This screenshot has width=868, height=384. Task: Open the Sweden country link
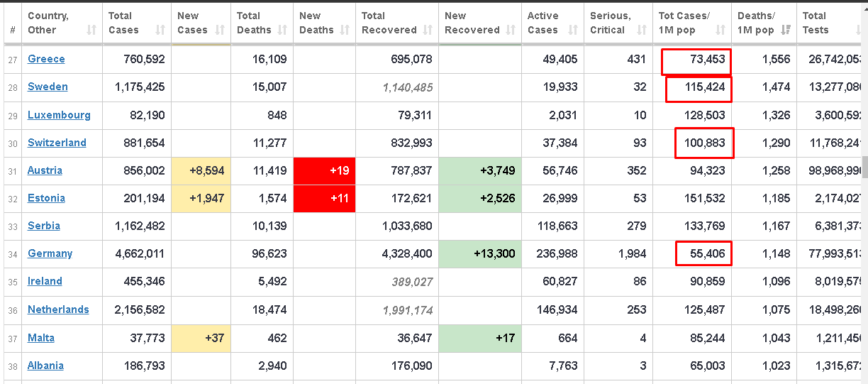tap(48, 87)
